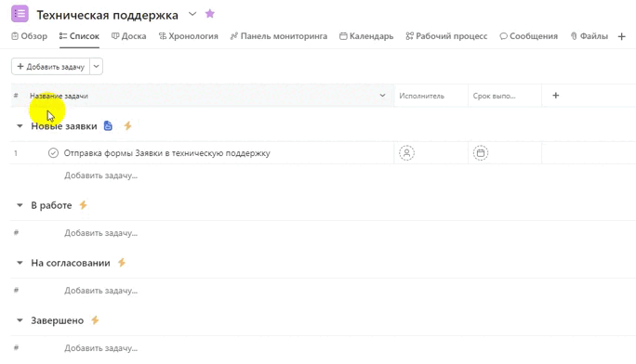The image size is (636, 364).
Task: Click the Исполнитель column header
Action: point(422,96)
